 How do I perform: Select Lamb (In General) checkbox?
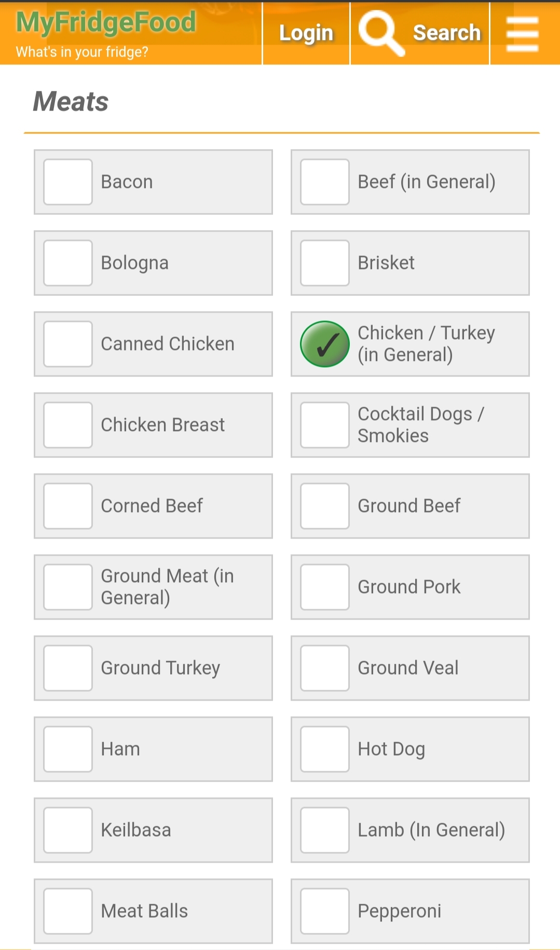coord(325,830)
